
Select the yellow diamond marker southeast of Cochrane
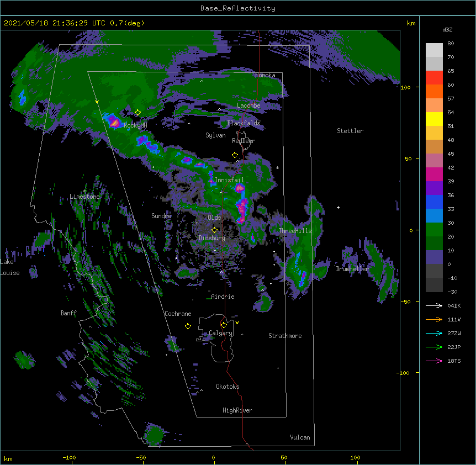coord(188,326)
